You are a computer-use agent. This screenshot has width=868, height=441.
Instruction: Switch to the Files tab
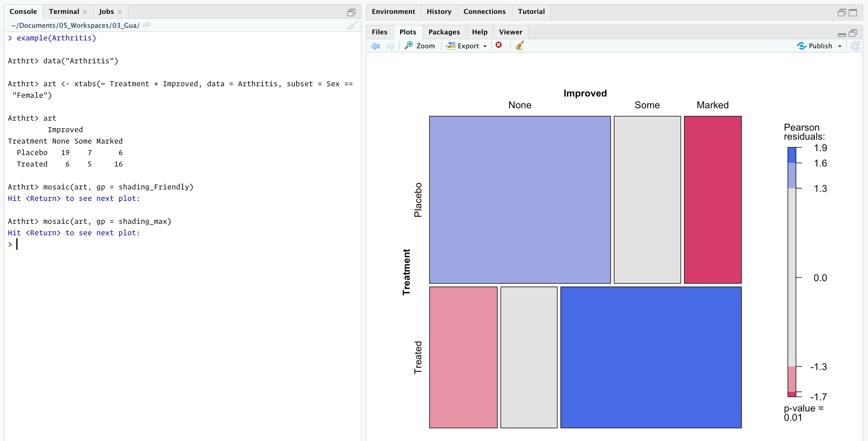(379, 32)
